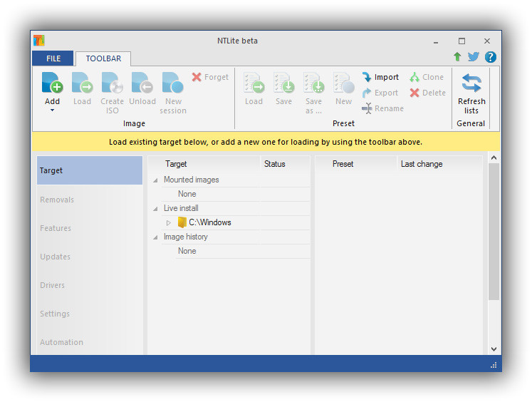The image size is (532, 402).
Task: Click the Clone preset icon
Action: click(414, 77)
